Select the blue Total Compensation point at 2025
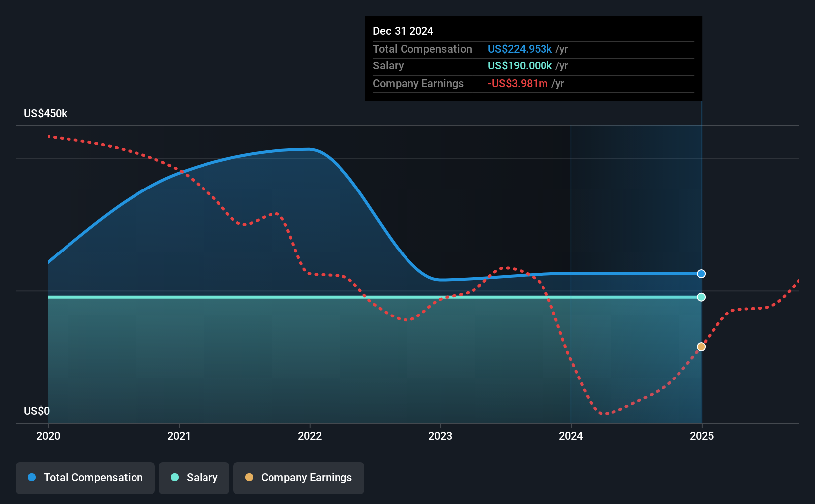Viewport: 815px width, 504px height. [701, 274]
